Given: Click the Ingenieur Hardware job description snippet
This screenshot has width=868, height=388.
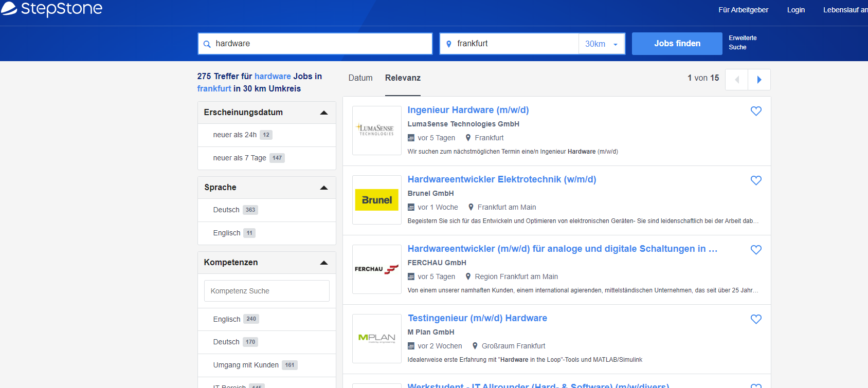Looking at the screenshot, I should (x=513, y=152).
